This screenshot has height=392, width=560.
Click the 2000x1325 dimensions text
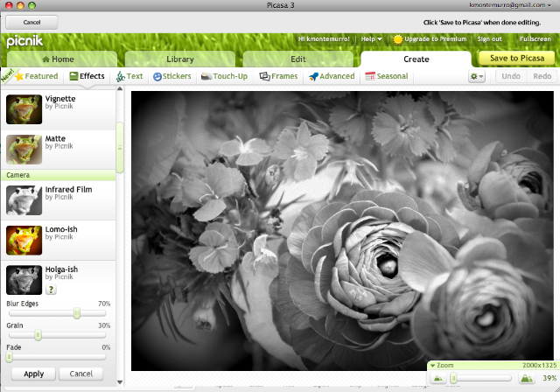pyautogui.click(x=539, y=365)
